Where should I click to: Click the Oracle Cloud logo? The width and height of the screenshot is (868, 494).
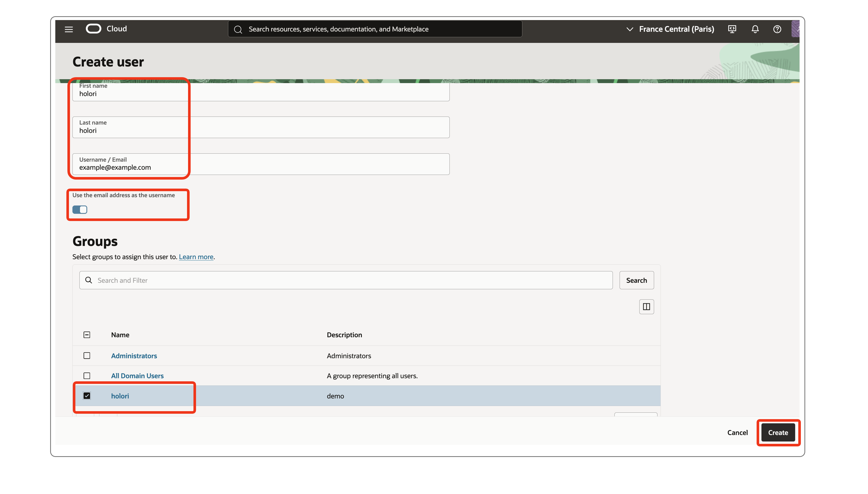click(94, 29)
